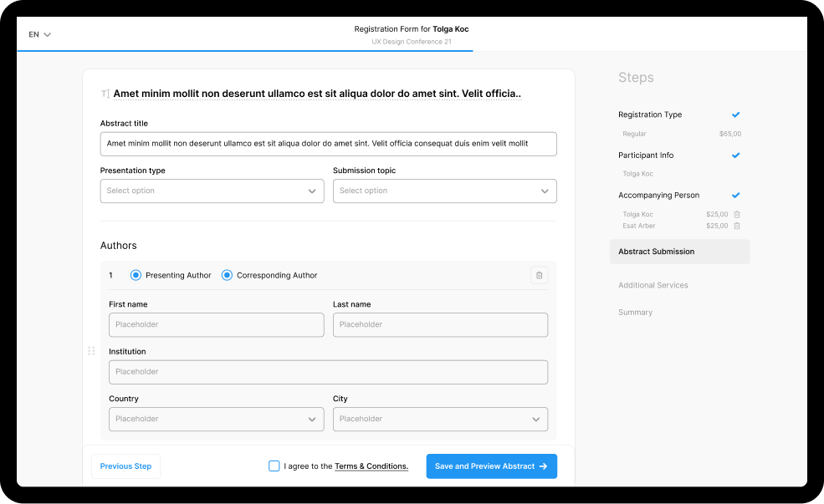Click the checkmark beside Accompanying Person step
824x504 pixels.
click(x=735, y=195)
